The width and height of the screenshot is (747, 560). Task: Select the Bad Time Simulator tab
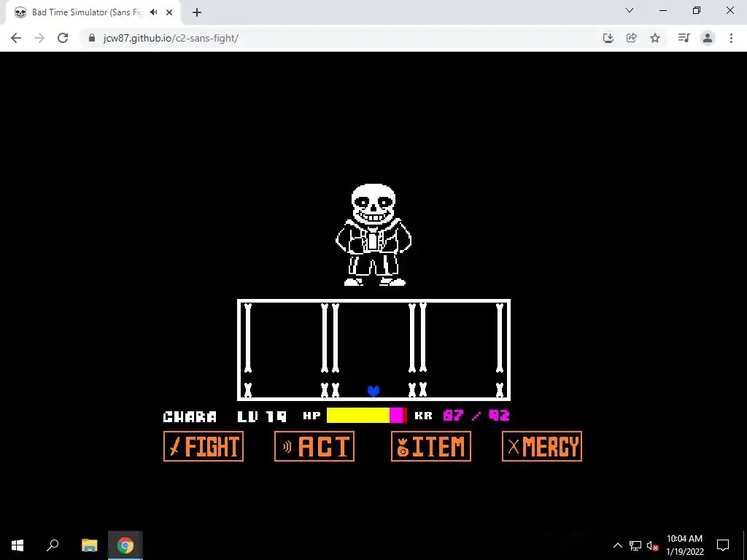pyautogui.click(x=93, y=12)
